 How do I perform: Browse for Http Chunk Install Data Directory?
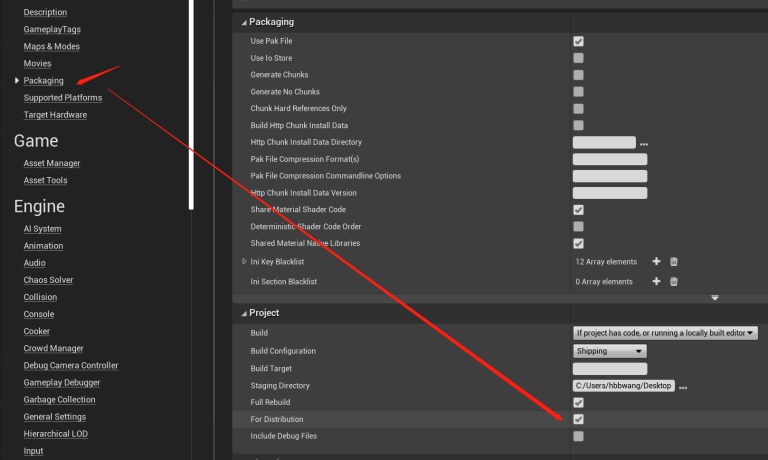point(644,143)
